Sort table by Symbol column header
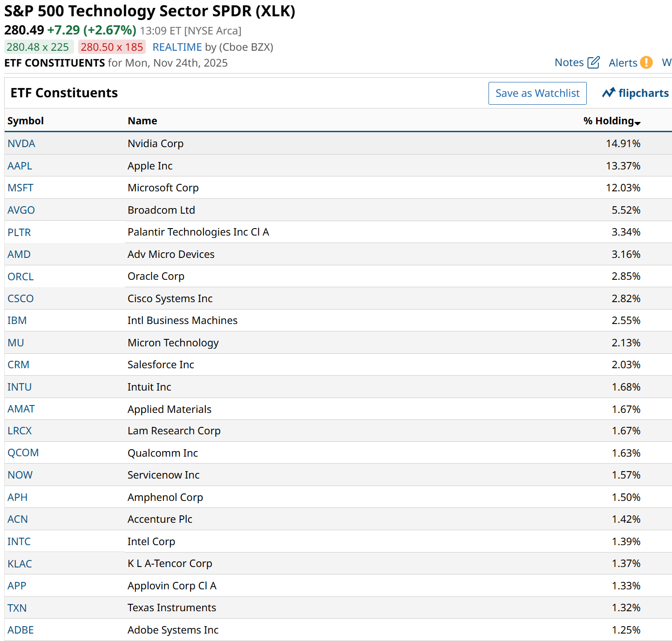The image size is (672, 641). coord(26,121)
